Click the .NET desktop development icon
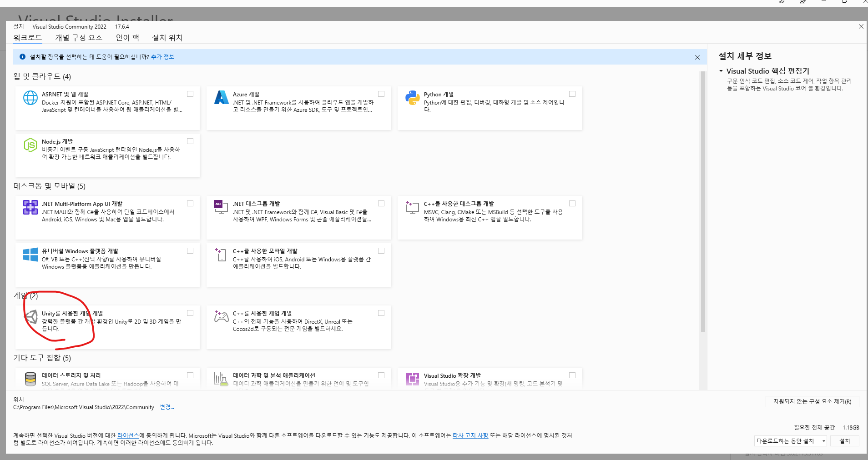This screenshot has width=868, height=460. pyautogui.click(x=222, y=207)
